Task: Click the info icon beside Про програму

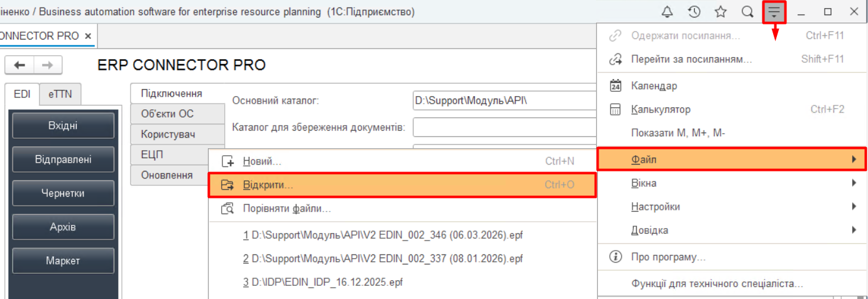Action: tap(616, 257)
